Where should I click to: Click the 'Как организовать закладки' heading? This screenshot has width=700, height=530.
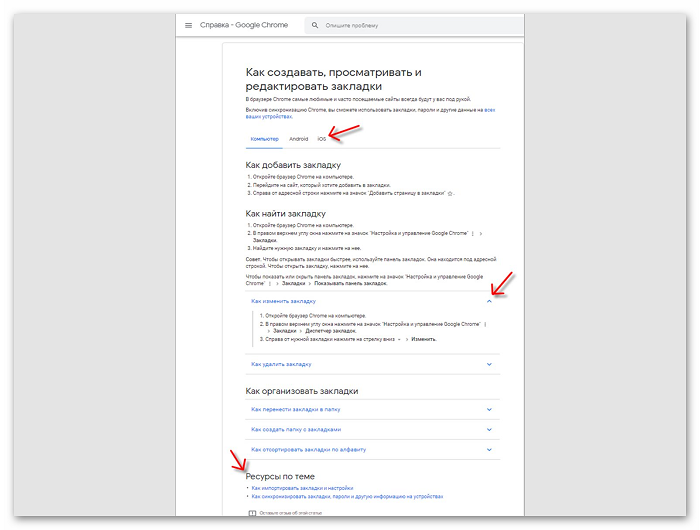pos(302,391)
